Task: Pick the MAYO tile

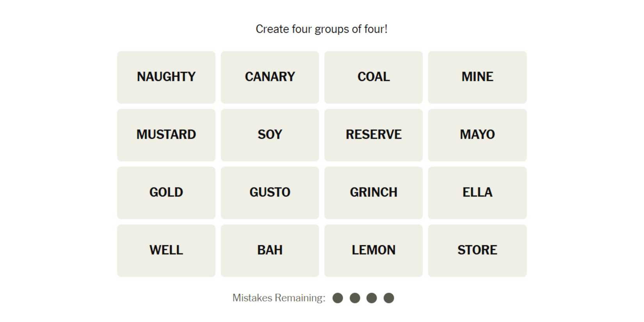Action: point(477,135)
